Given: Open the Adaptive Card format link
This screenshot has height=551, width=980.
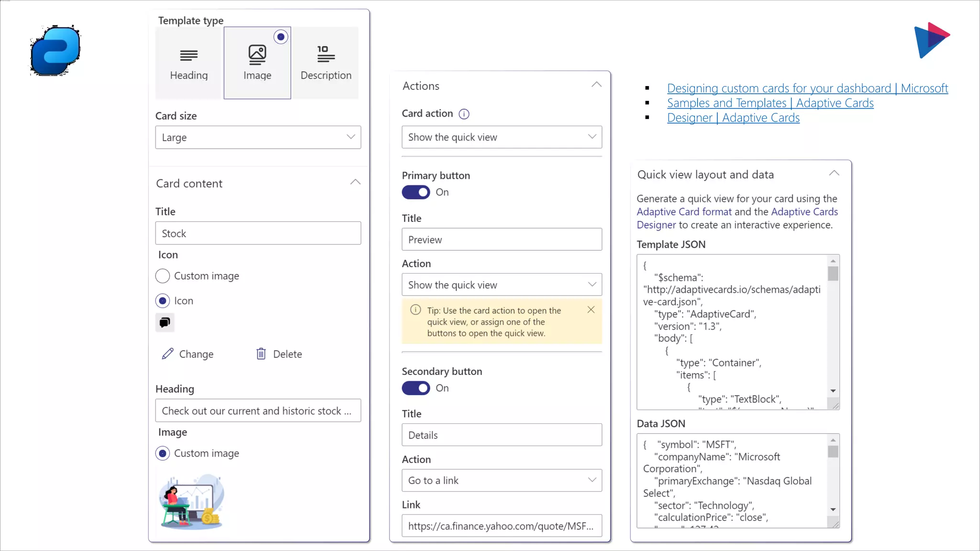Looking at the screenshot, I should pos(684,212).
